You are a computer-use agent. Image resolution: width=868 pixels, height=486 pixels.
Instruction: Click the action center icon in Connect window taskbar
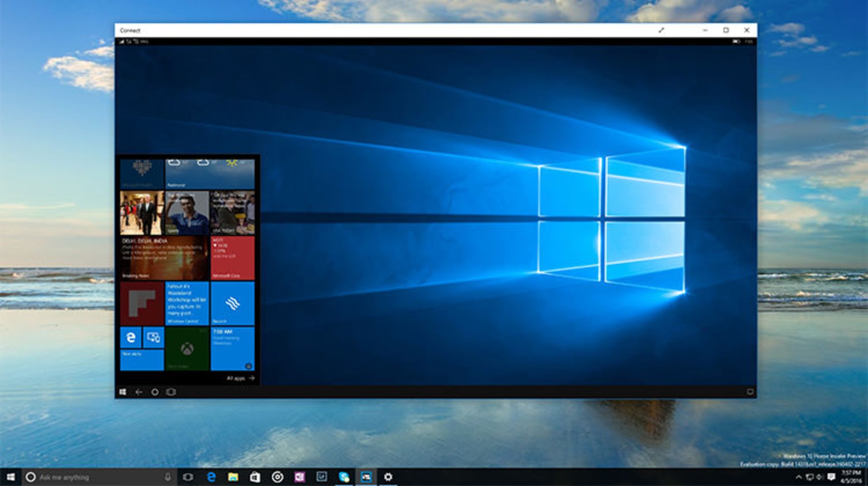(x=750, y=392)
